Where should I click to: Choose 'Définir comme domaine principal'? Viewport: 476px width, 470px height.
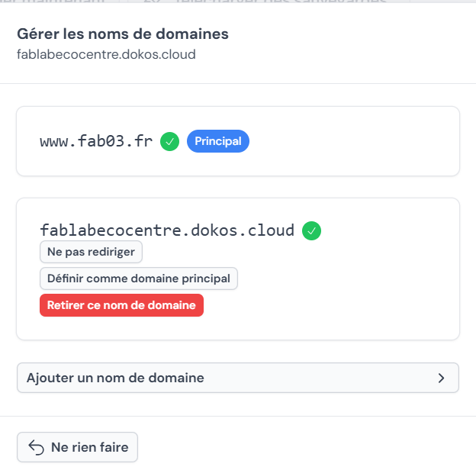pyautogui.click(x=138, y=278)
